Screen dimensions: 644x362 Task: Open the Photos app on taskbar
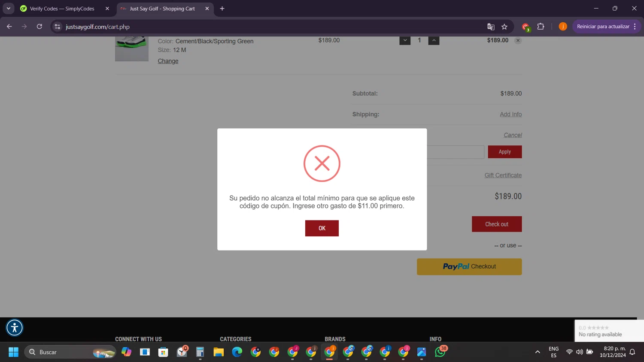[x=422, y=352]
